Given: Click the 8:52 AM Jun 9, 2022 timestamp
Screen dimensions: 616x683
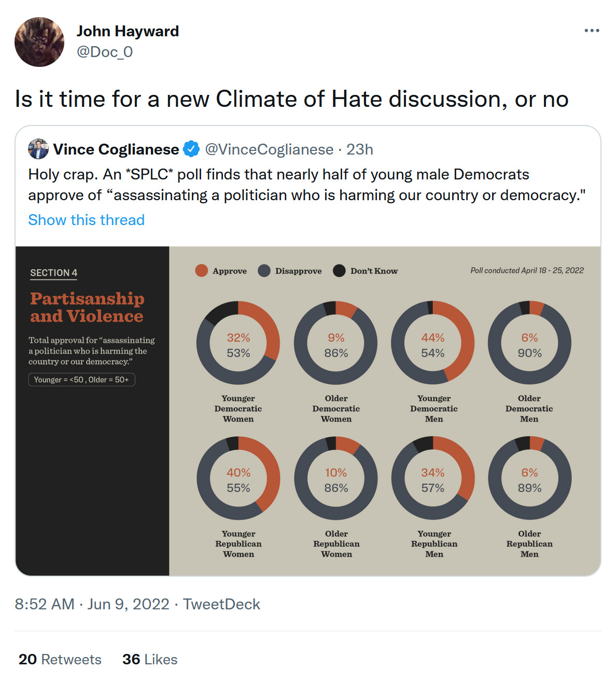Looking at the screenshot, I should coord(92,604).
